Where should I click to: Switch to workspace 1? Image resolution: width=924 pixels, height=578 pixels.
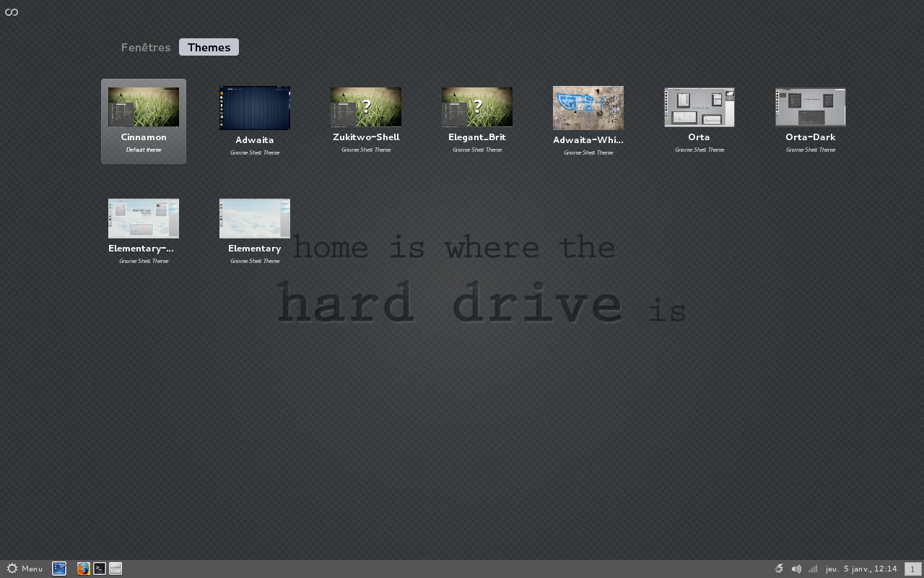click(x=912, y=569)
